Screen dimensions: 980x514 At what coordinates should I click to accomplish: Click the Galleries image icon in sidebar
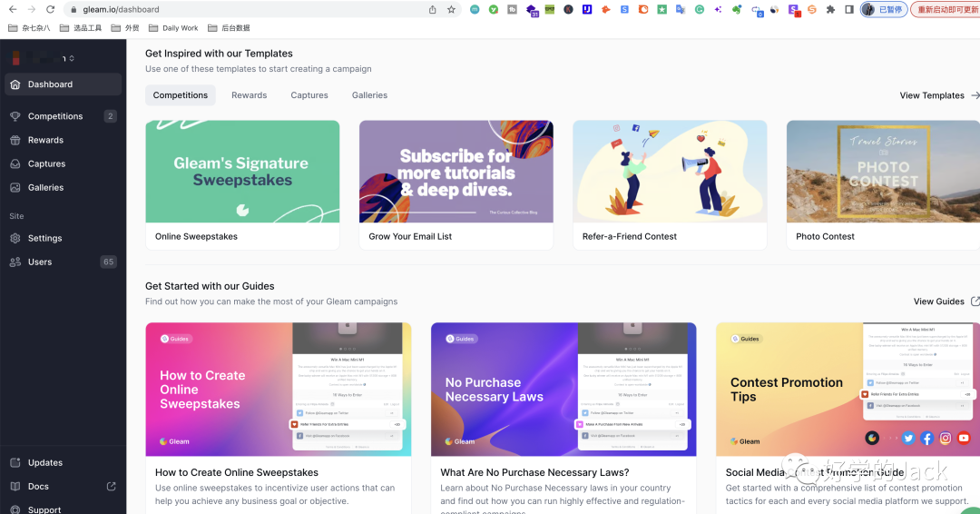coord(15,188)
